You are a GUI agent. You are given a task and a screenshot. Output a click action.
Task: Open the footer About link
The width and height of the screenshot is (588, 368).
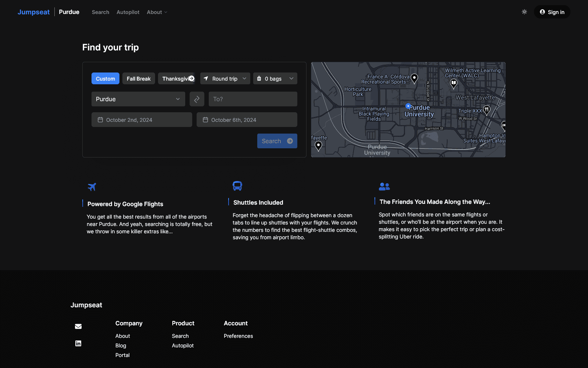[x=123, y=336]
